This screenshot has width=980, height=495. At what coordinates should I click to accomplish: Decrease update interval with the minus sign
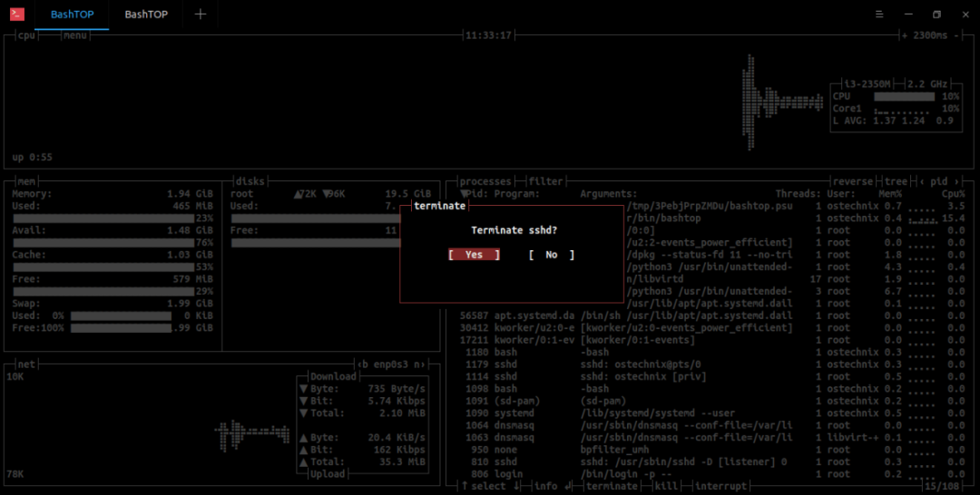(956, 35)
